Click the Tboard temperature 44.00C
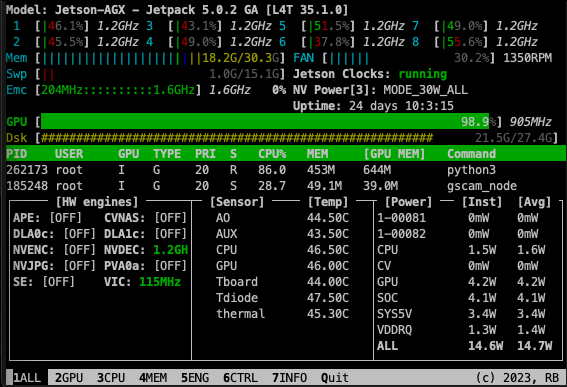 [328, 282]
